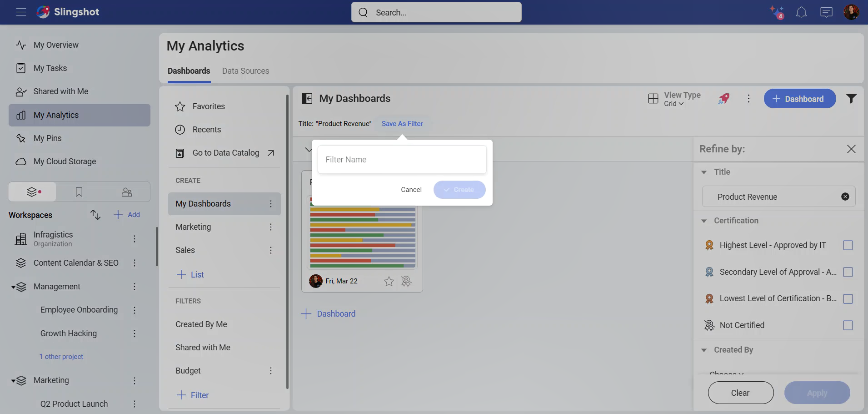Favorite the dashboard with the star icon

coord(389,281)
